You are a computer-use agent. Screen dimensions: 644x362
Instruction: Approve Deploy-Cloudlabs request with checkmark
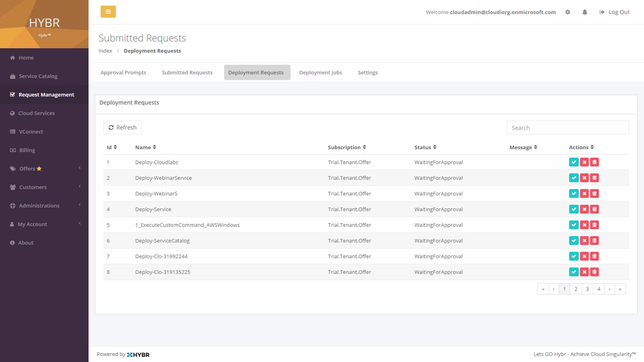pyautogui.click(x=574, y=162)
